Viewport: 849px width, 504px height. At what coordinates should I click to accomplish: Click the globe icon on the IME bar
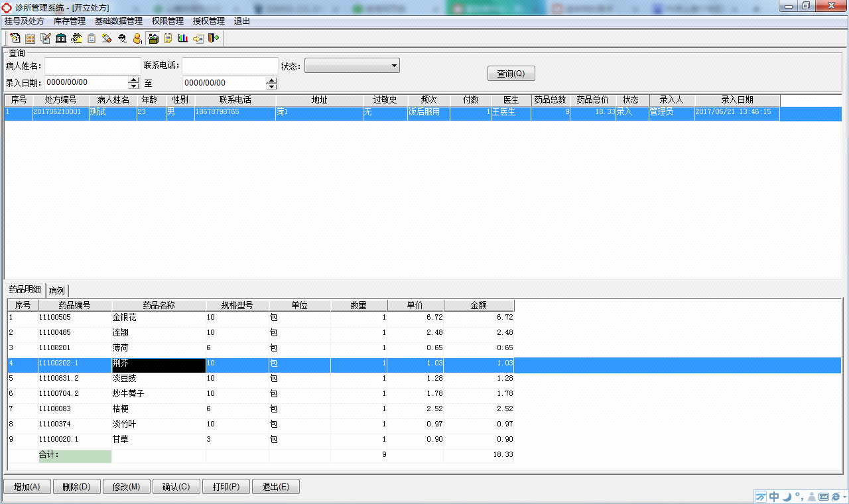tap(836, 497)
